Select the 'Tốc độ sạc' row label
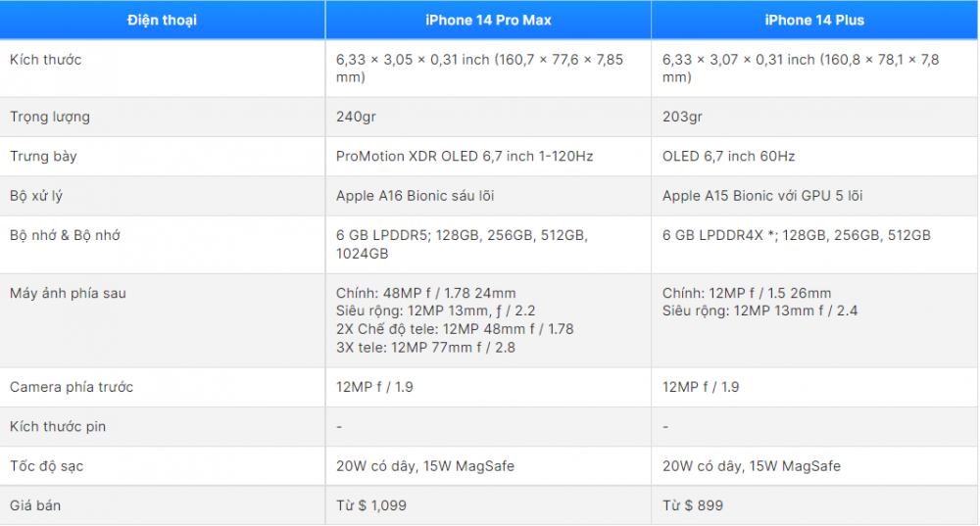The height and width of the screenshot is (526, 980). 46,466
